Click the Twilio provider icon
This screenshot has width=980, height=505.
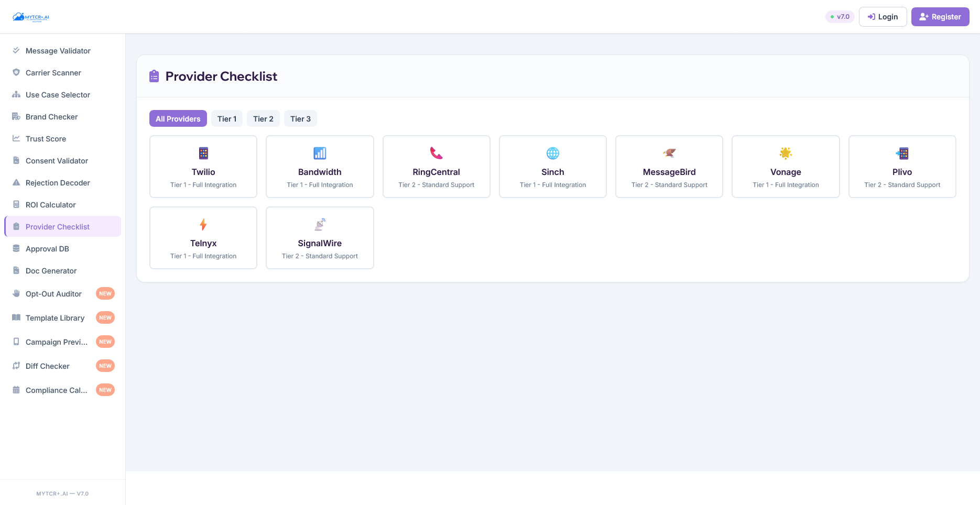203,153
